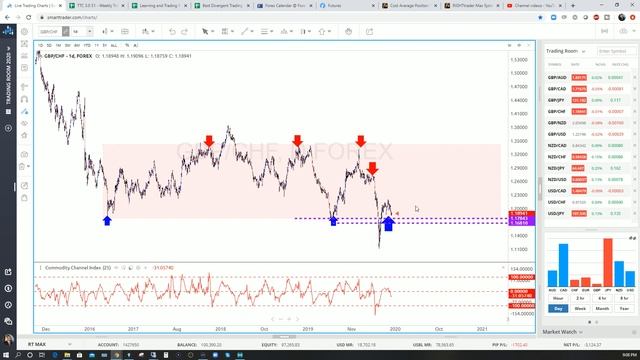Select the 4 hr timeframe in strength meter
The height and width of the screenshot is (360, 640).
coord(602,298)
